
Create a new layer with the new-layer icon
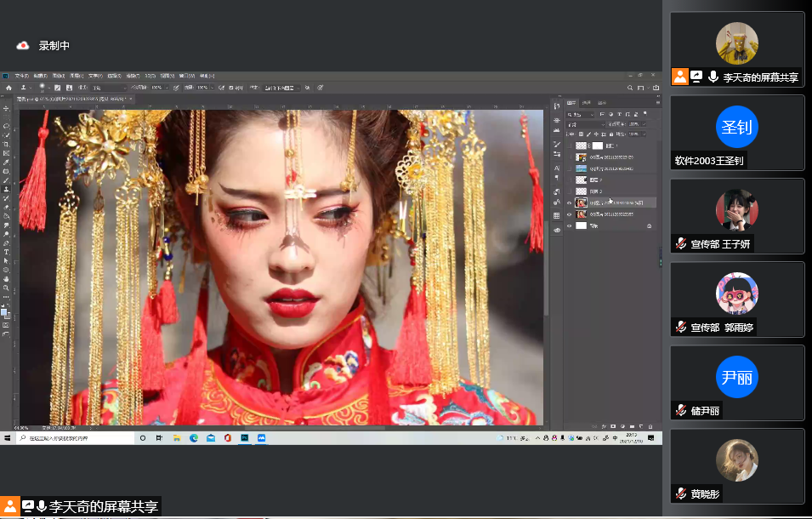coord(641,426)
